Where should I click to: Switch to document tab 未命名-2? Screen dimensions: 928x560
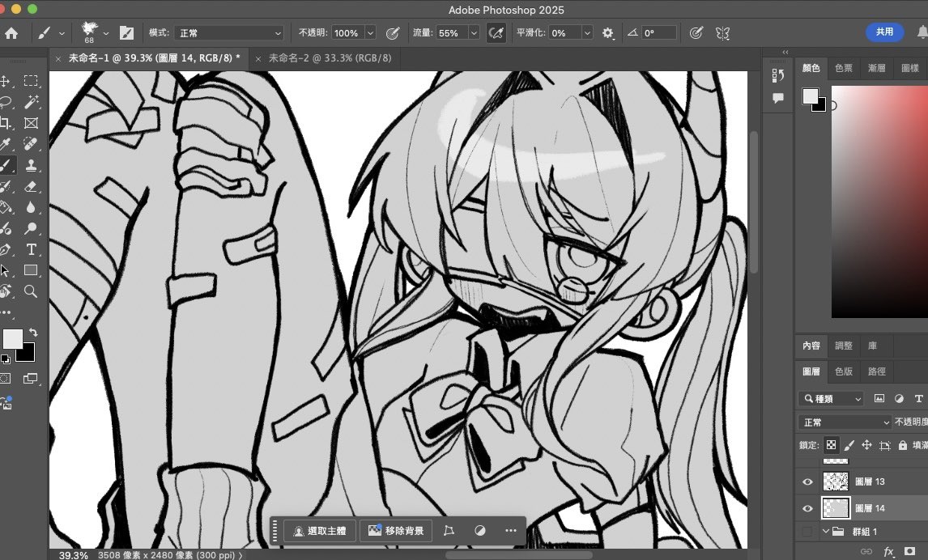coord(330,58)
